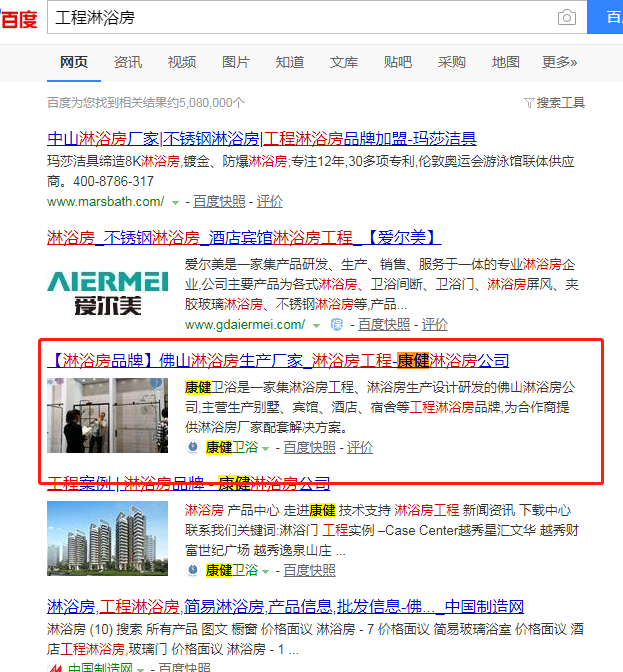This screenshot has width=623, height=672.
Task: Open 百度快照 for the 工程案例 result
Action: 309,570
